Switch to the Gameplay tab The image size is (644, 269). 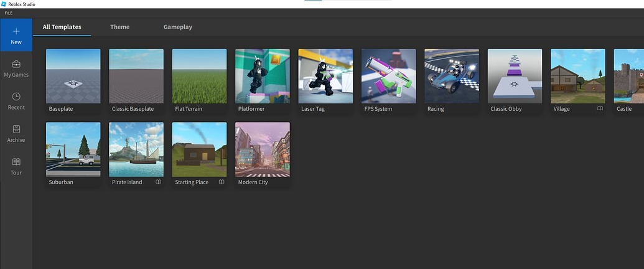pyautogui.click(x=178, y=27)
